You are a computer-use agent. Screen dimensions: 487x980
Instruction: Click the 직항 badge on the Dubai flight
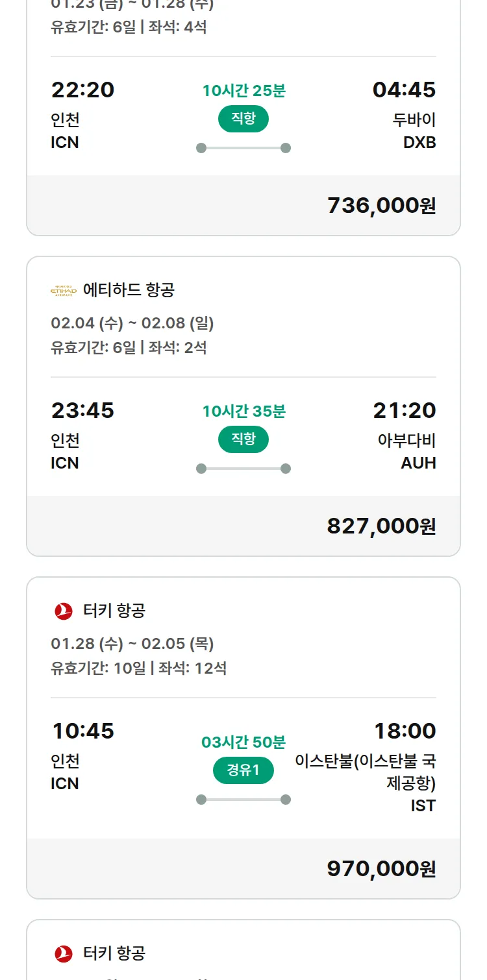(243, 119)
